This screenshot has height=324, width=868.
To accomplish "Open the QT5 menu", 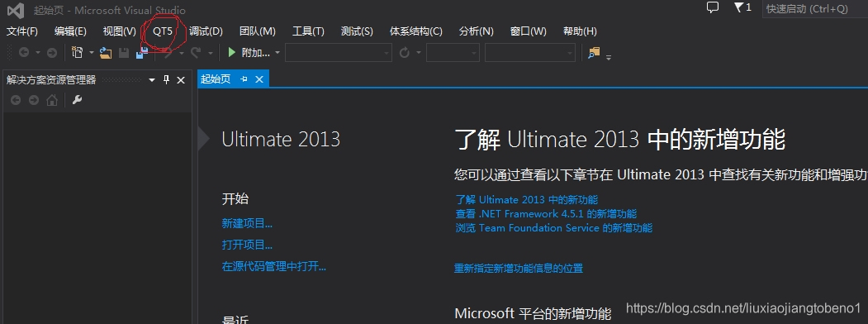I will [163, 31].
